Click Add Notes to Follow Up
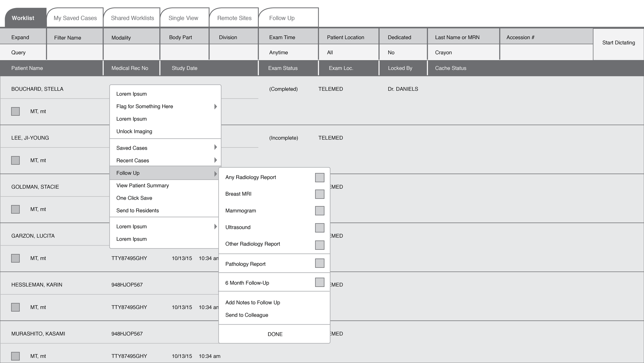 pyautogui.click(x=274, y=302)
